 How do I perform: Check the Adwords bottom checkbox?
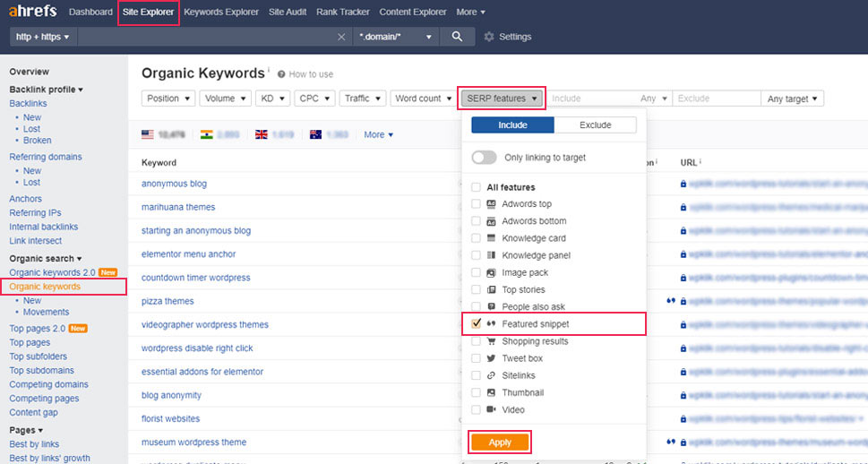[x=476, y=221]
